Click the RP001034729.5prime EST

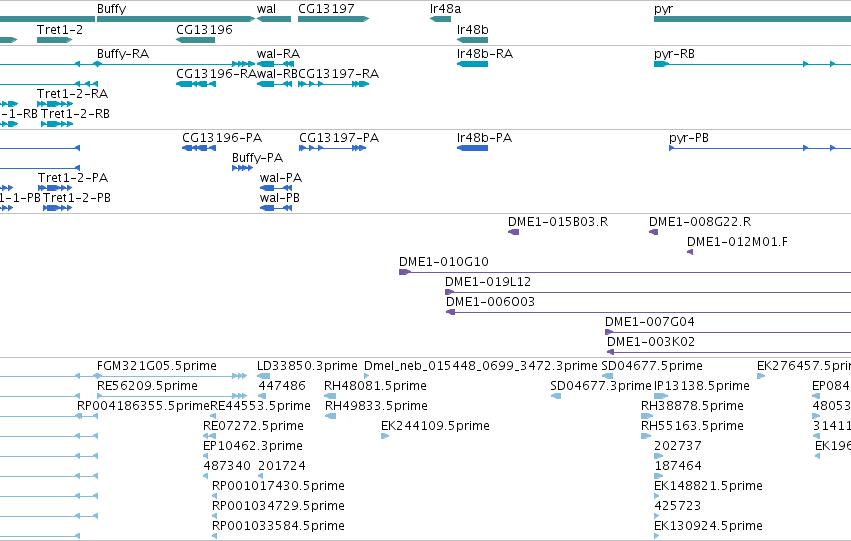(214, 517)
